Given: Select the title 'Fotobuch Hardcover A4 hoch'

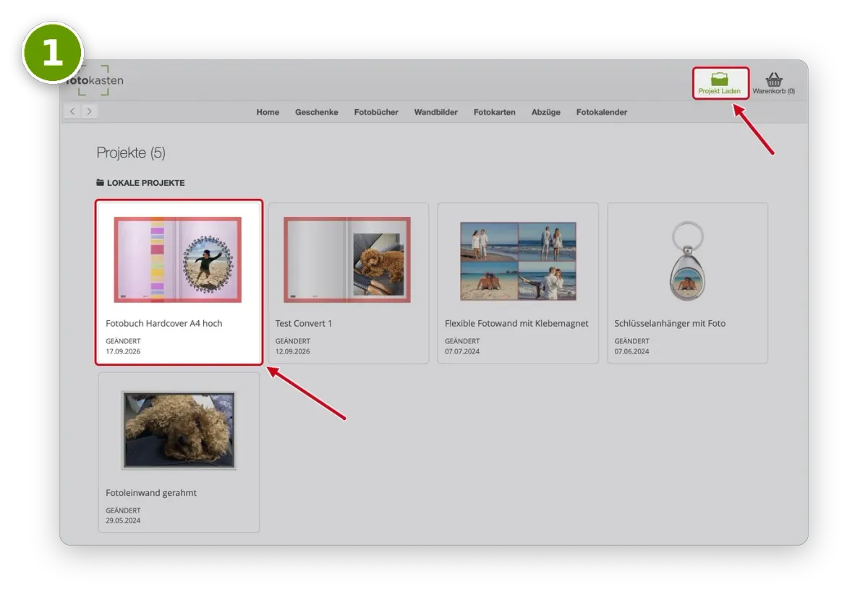Looking at the screenshot, I should click(x=164, y=323).
